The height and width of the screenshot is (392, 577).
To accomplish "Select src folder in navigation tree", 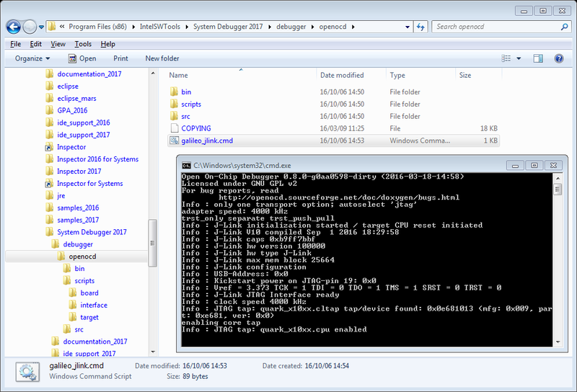I will (x=79, y=329).
